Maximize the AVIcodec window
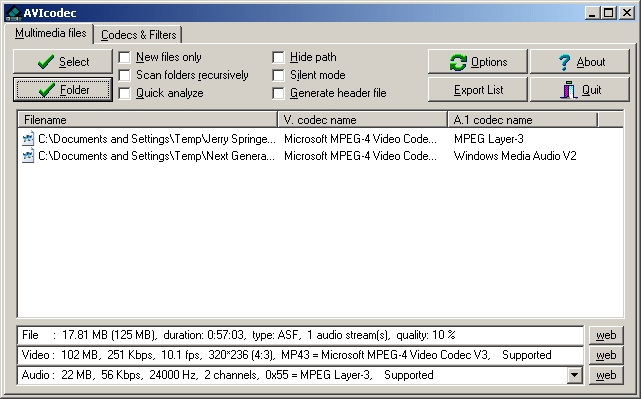Screen dimensions: 641x399 [x=608, y=13]
